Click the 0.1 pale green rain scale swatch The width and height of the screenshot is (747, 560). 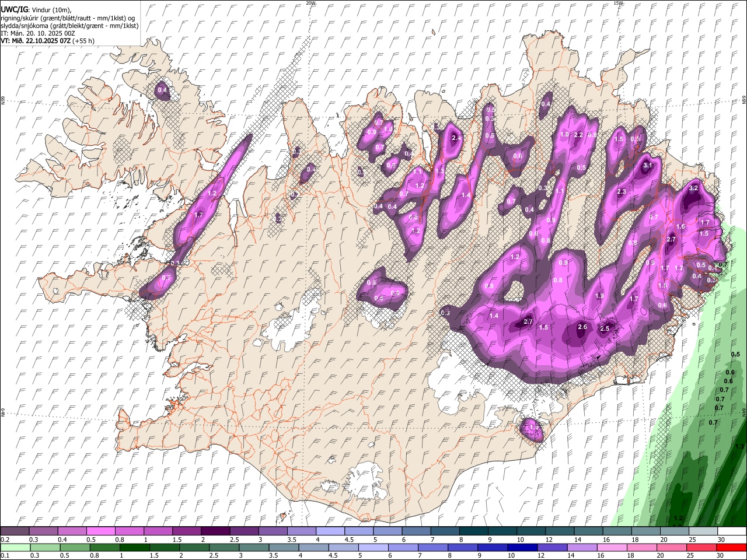15,547
